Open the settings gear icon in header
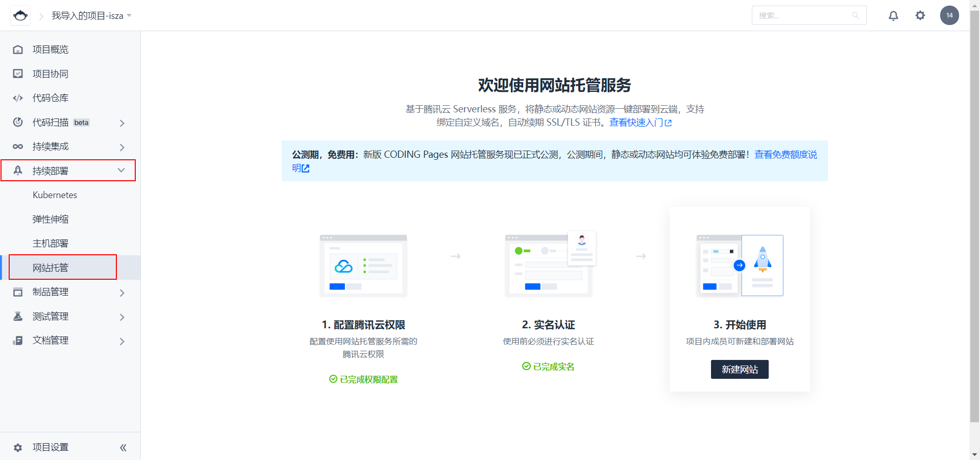Image resolution: width=980 pixels, height=460 pixels. [920, 16]
